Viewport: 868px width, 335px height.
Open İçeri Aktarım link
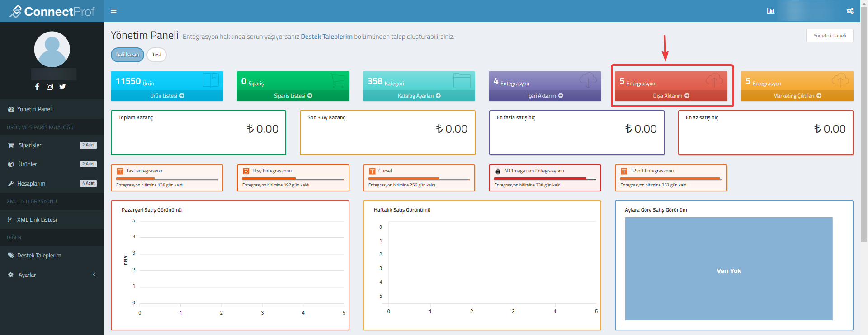tap(545, 96)
